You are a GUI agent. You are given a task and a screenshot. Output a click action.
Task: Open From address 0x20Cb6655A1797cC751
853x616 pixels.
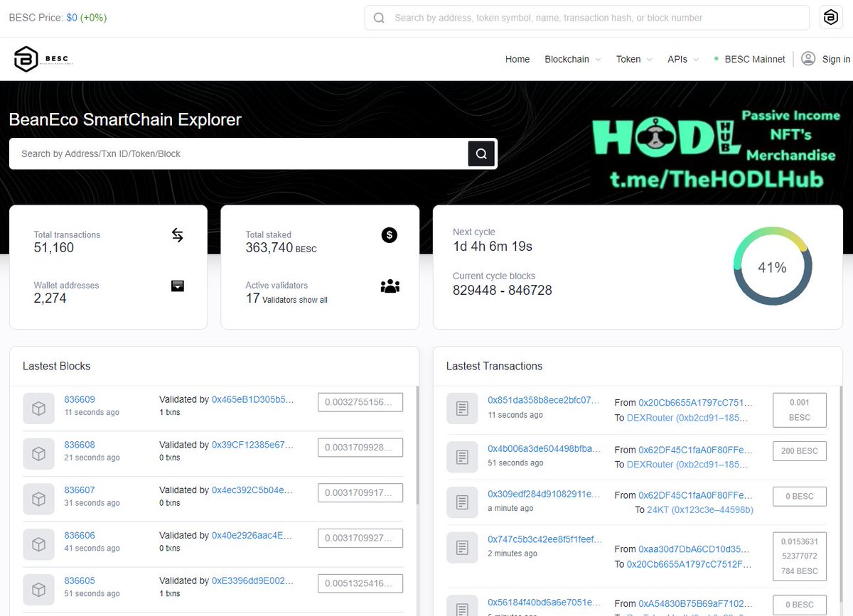[x=694, y=402]
